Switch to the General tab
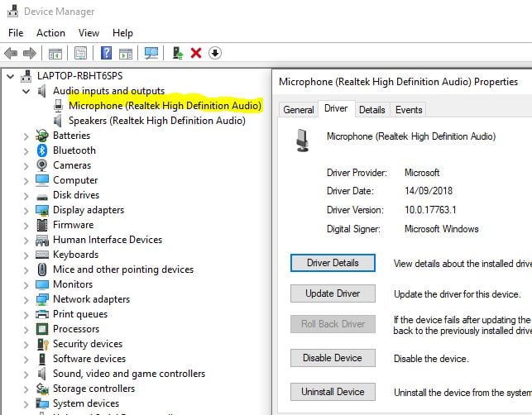This screenshot has height=415, width=532. 299,110
